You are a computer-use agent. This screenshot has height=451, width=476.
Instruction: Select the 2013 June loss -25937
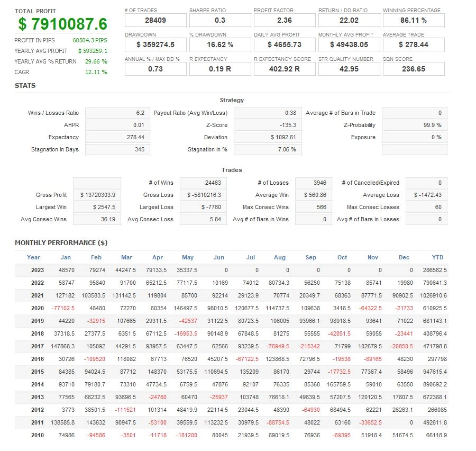[218, 397]
